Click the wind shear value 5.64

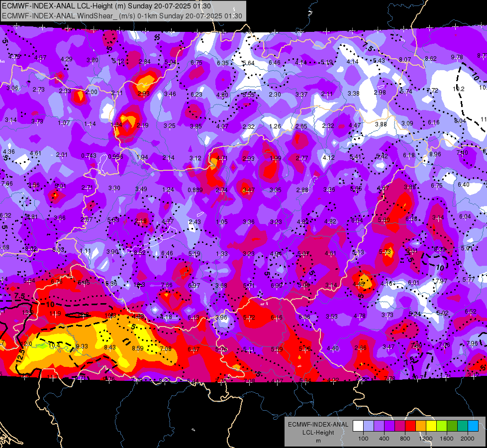248,63
